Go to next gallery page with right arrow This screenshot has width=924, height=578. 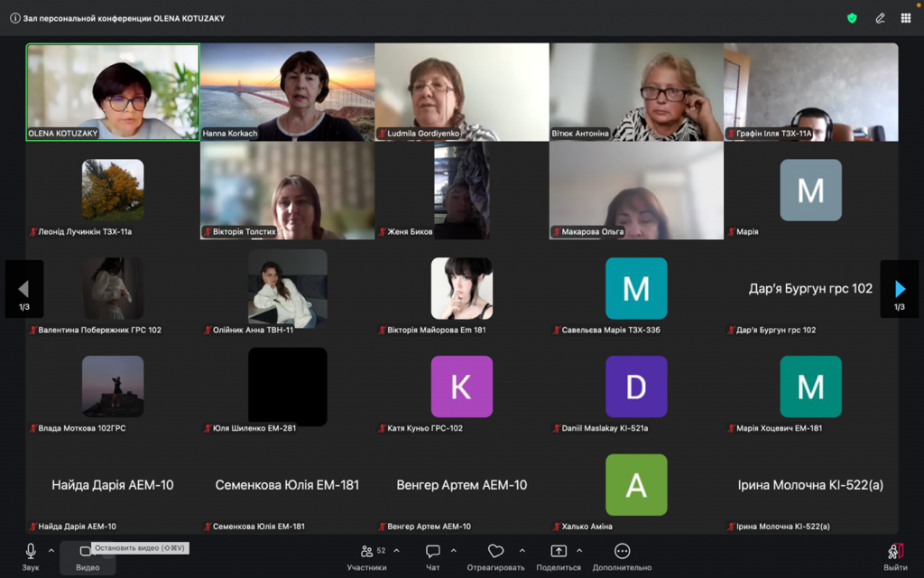(x=900, y=289)
